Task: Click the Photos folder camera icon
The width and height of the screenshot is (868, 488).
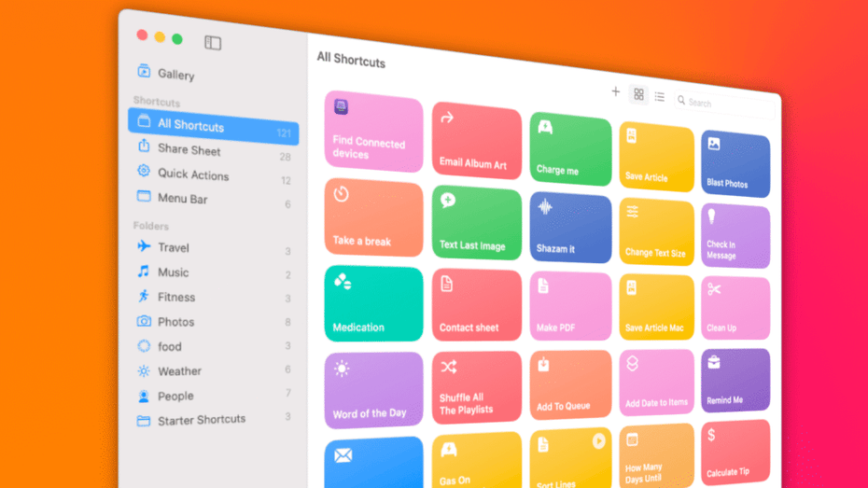Action: click(144, 321)
